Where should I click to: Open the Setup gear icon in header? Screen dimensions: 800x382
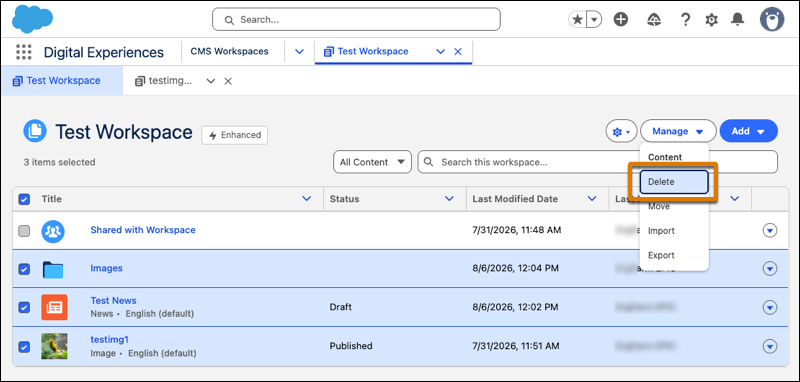711,20
